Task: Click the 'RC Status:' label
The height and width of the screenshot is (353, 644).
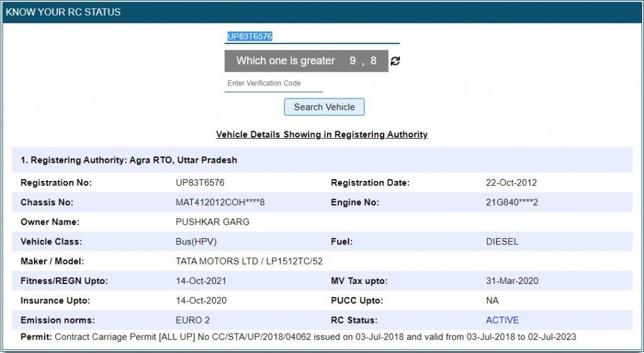Action: pyautogui.click(x=354, y=320)
